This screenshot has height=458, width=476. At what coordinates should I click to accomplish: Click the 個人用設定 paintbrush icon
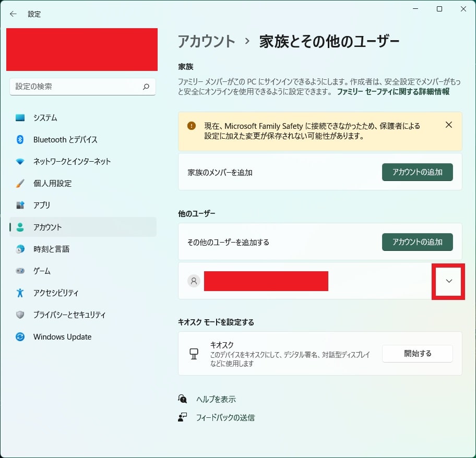(20, 183)
